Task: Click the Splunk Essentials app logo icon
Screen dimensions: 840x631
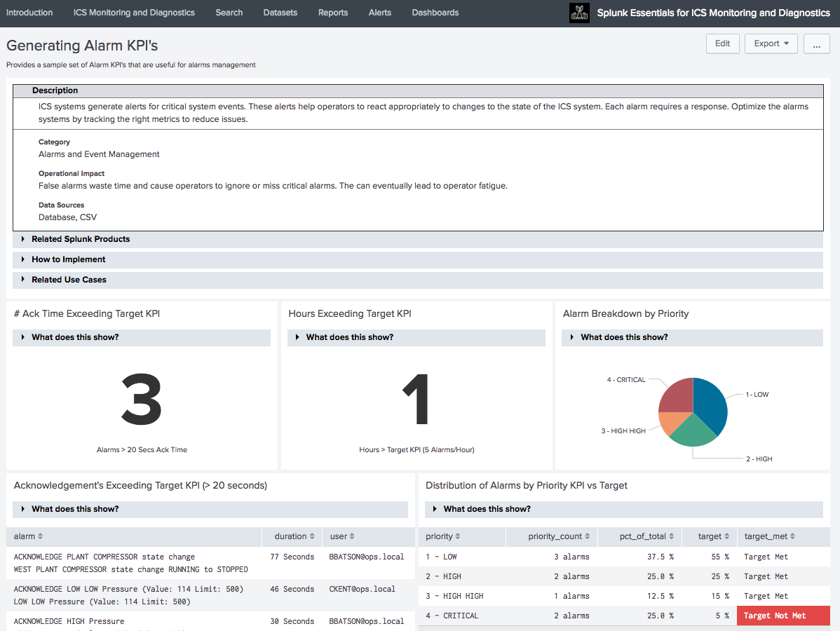Action: pyautogui.click(x=579, y=13)
